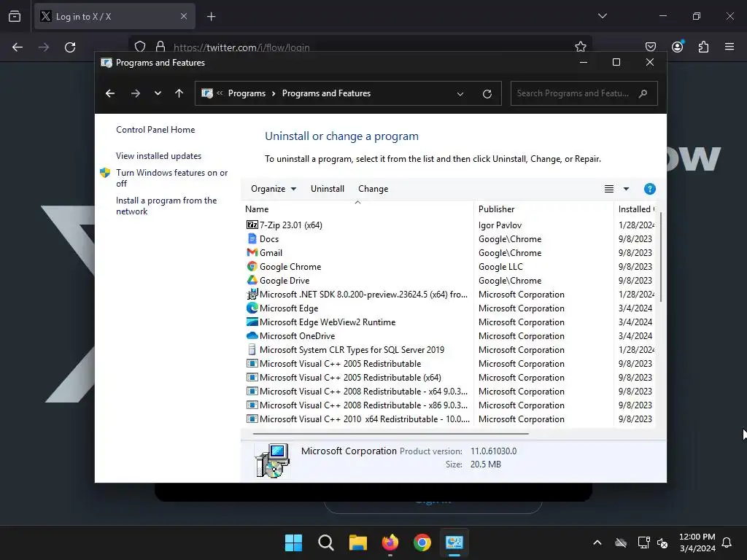Open File Explorer from taskbar
Image resolution: width=747 pixels, height=560 pixels.
[357, 542]
